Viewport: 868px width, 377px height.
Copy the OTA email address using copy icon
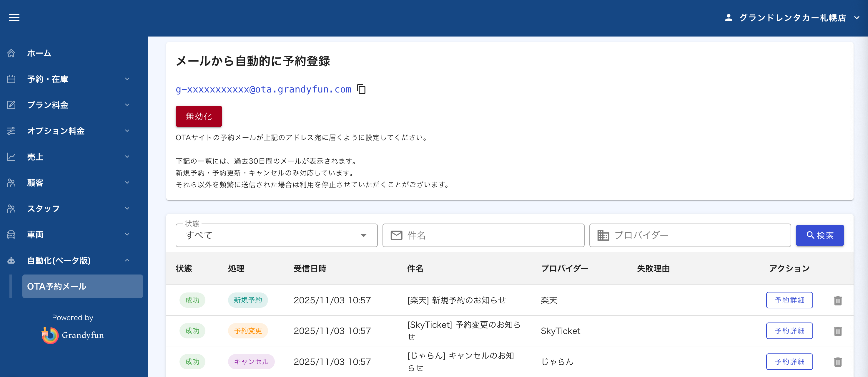[x=361, y=89]
